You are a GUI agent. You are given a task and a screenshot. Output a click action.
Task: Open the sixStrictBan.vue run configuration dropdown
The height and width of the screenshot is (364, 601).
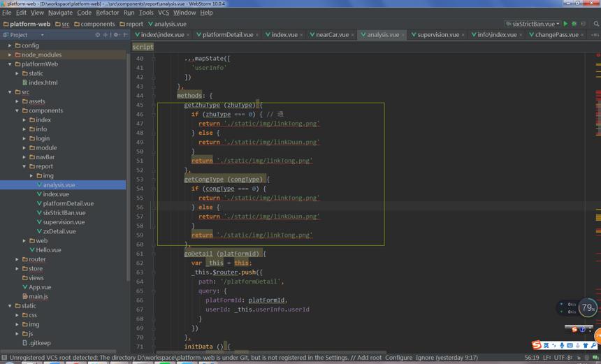tap(533, 24)
